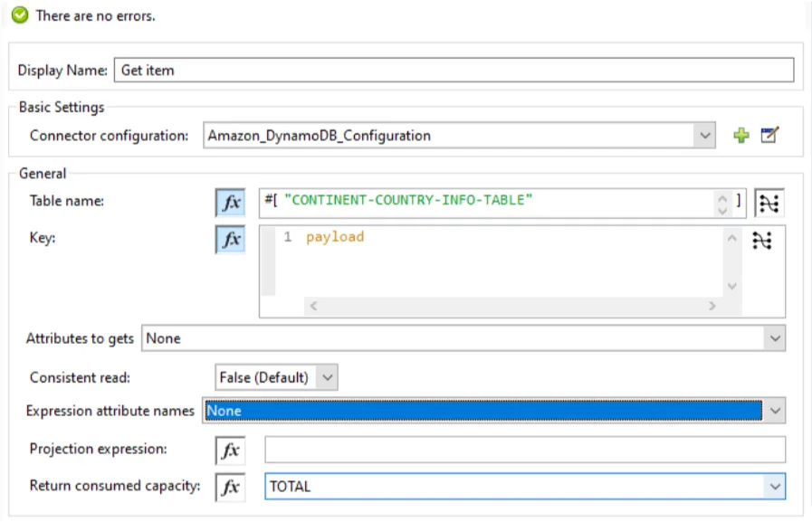Click the 'There are no errors.' message
The image size is (812, 522).
[95, 16]
